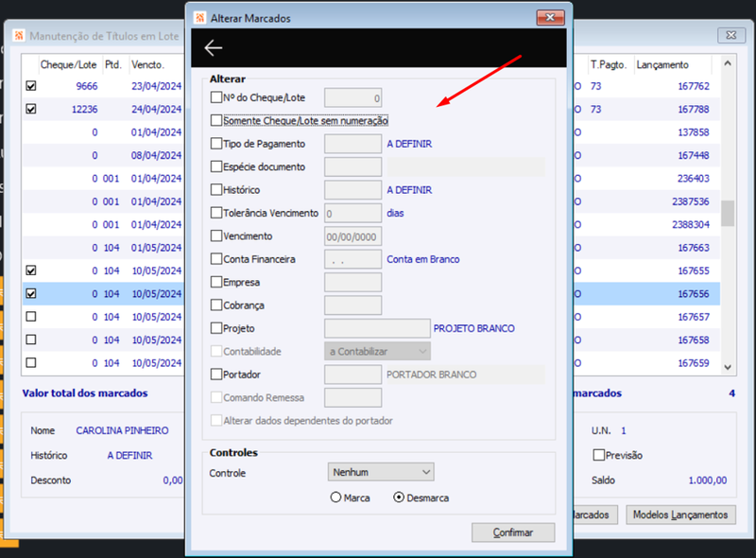
Task: Click the Modelos Lançamentos button
Action: coord(680,514)
